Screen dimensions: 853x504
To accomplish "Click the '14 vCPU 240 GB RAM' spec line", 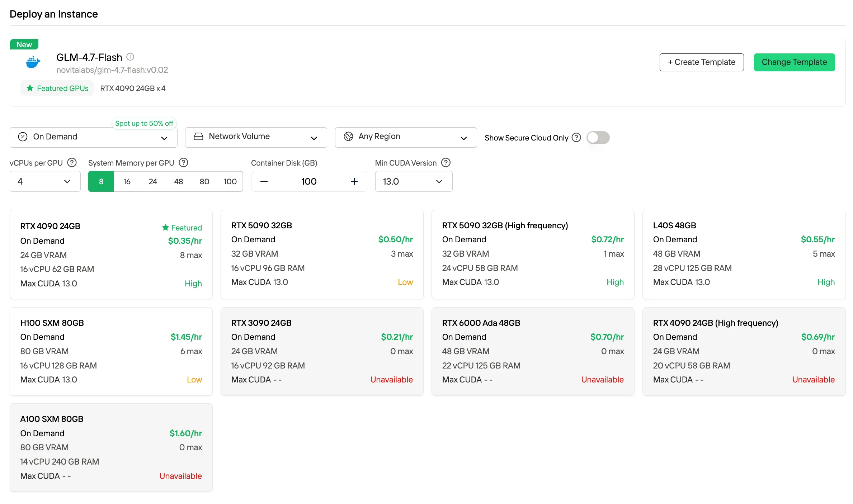I will (60, 462).
